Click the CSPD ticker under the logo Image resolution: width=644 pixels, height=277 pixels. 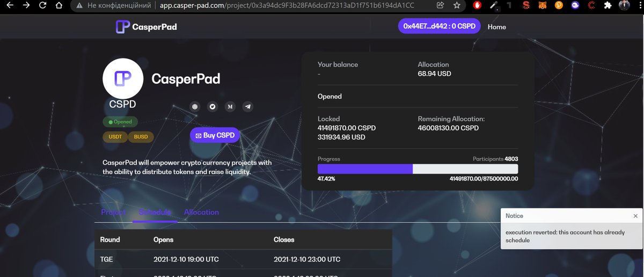coord(122,104)
